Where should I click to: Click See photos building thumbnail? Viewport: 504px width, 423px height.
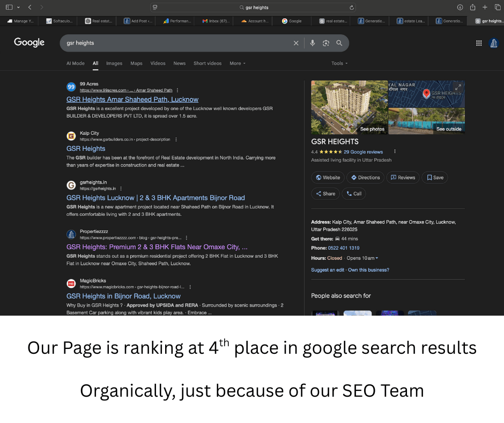[350, 107]
